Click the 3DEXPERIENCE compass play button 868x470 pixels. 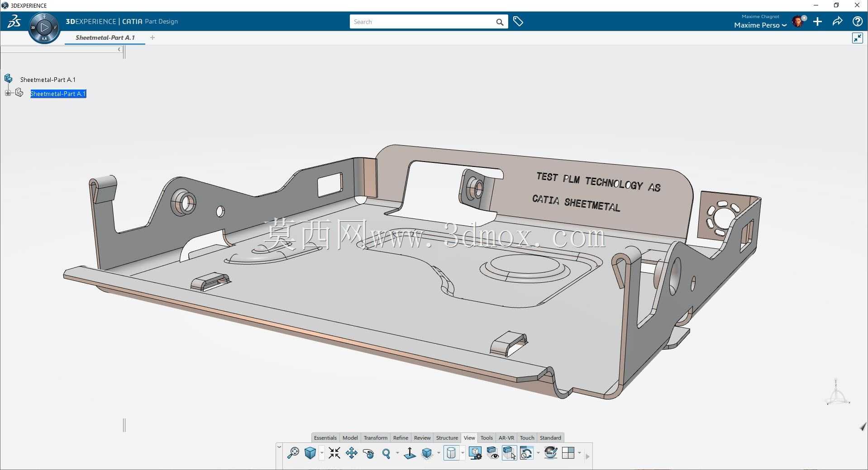[44, 28]
